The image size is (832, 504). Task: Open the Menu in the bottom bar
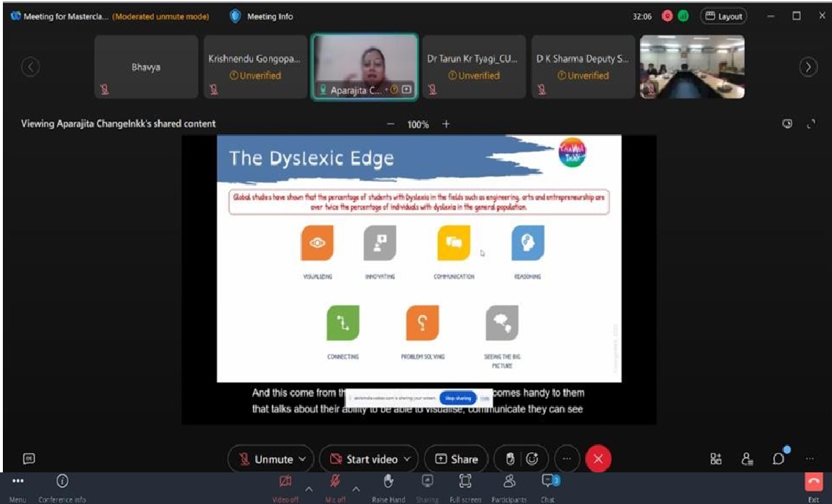pos(17,482)
